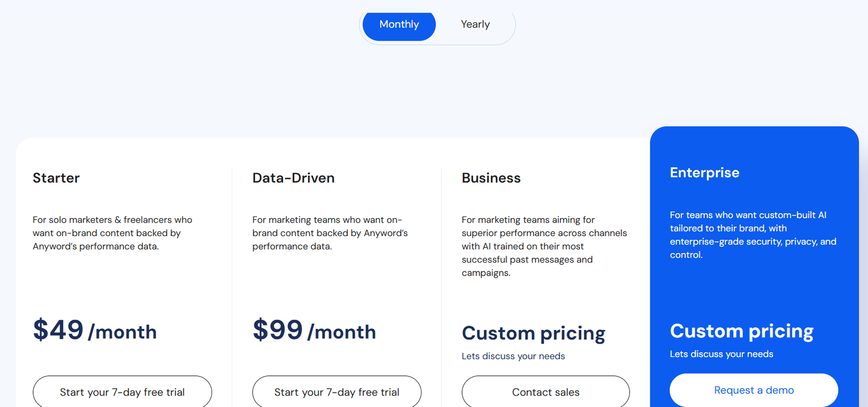
Task: Click the Data-Driven plan description text
Action: pos(330,233)
